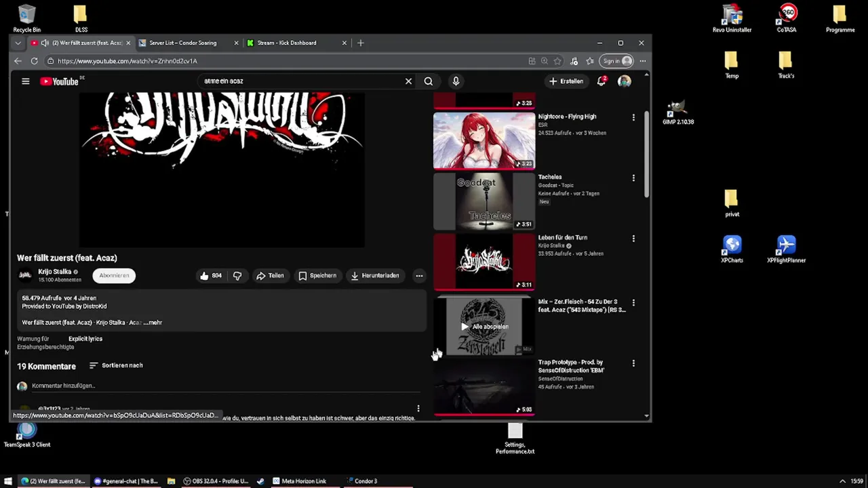Clear the search box text
Screen dimensions: 868x488
click(408, 81)
